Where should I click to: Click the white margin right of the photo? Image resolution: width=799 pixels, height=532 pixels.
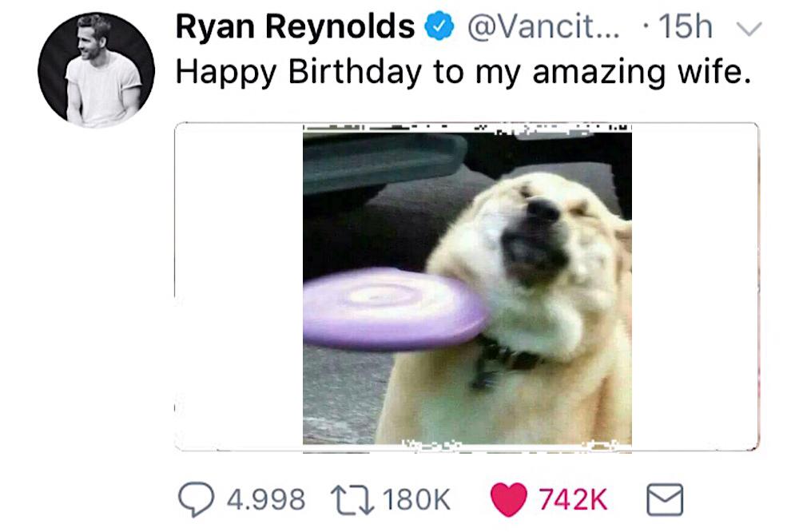pyautogui.click(x=695, y=287)
